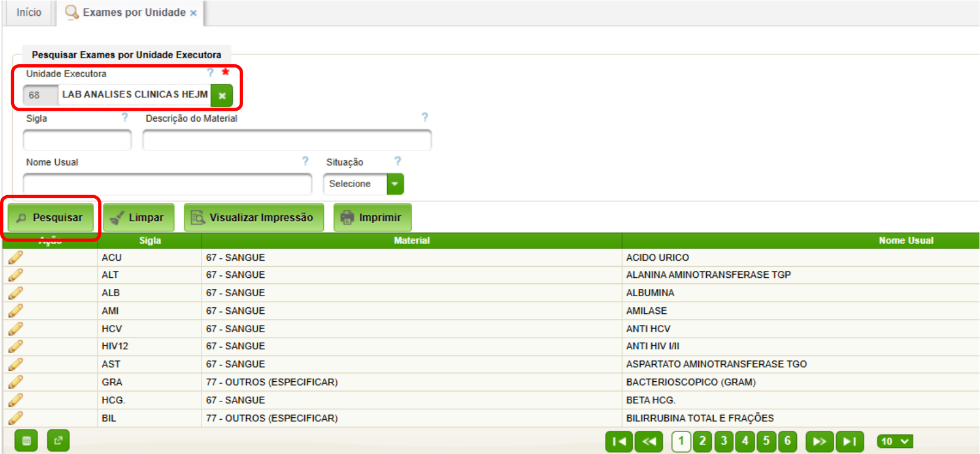Sort by the Material column header
This screenshot has width=980, height=454.
(412, 240)
